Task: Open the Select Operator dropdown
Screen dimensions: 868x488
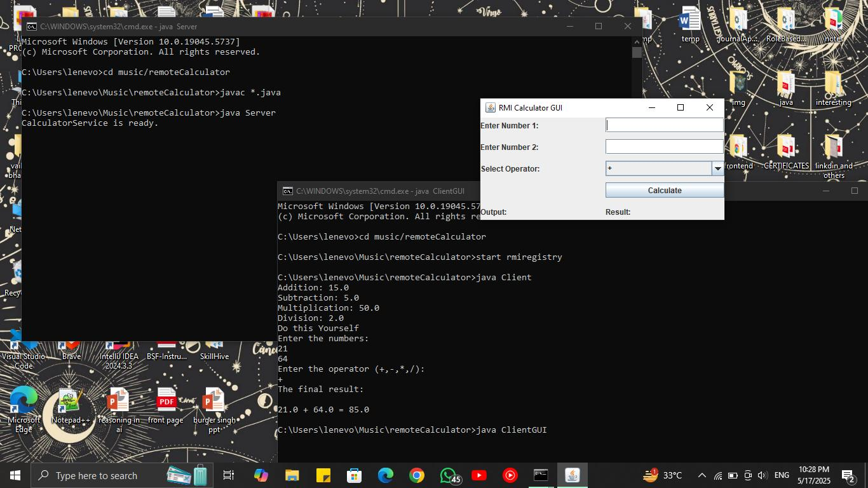Action: click(717, 169)
